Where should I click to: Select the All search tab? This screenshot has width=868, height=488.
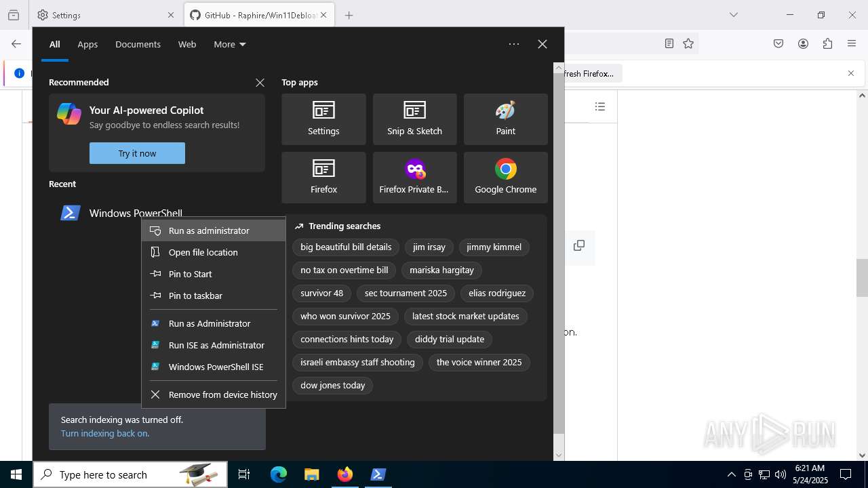point(55,44)
